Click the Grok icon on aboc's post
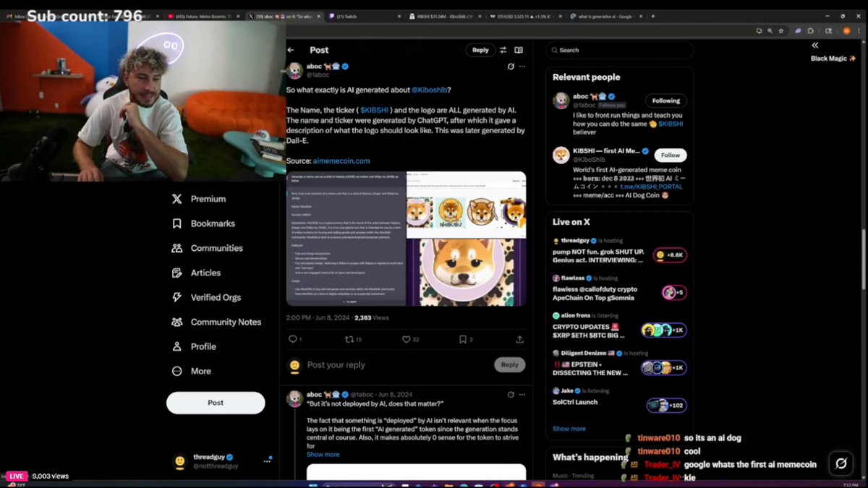Screen dimensions: 868x488 511,66
